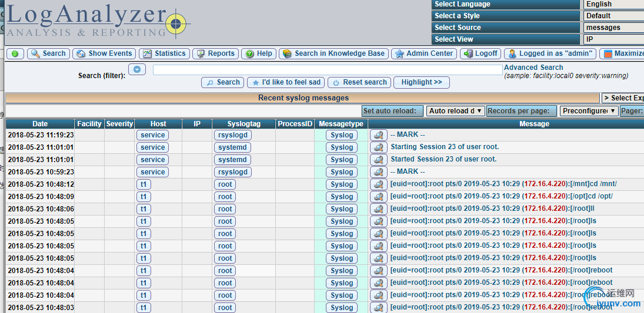The height and width of the screenshot is (313, 644).
Task: Open the Records per page Preconfigured dropdown
Action: point(589,111)
